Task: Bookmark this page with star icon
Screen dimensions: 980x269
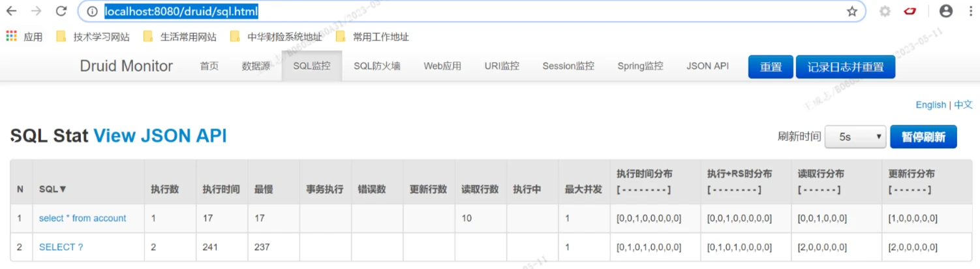Action: (851, 11)
